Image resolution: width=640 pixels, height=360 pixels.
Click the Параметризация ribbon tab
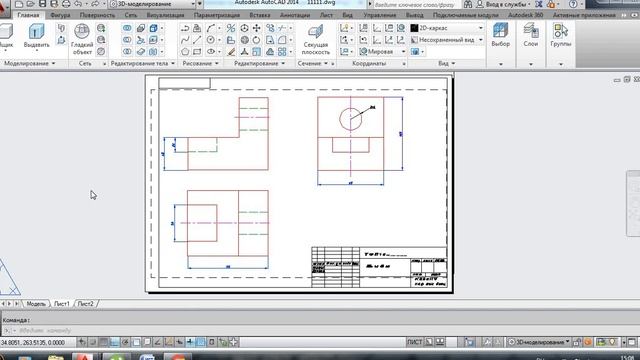click(x=217, y=15)
